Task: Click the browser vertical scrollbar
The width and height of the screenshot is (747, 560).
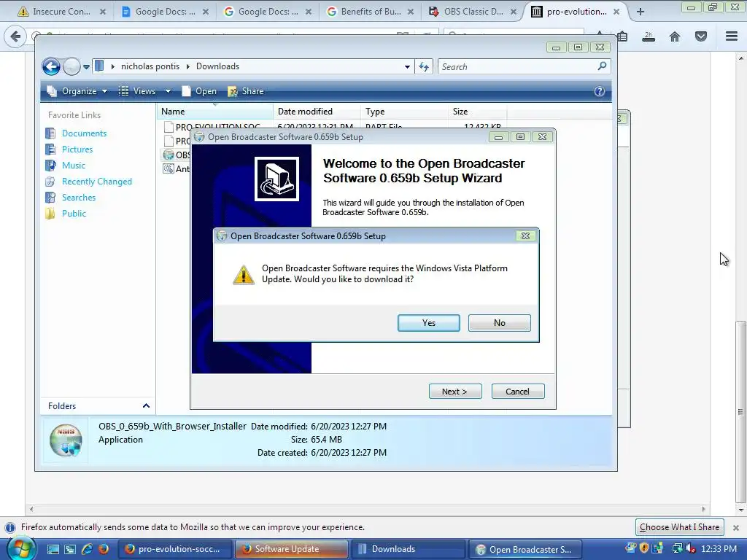Action: coord(740,412)
